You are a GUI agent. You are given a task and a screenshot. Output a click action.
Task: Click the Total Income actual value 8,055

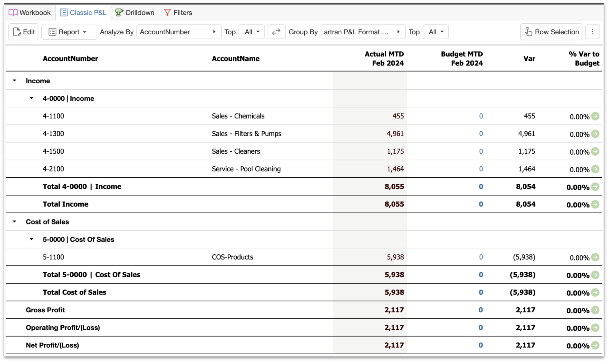click(394, 204)
